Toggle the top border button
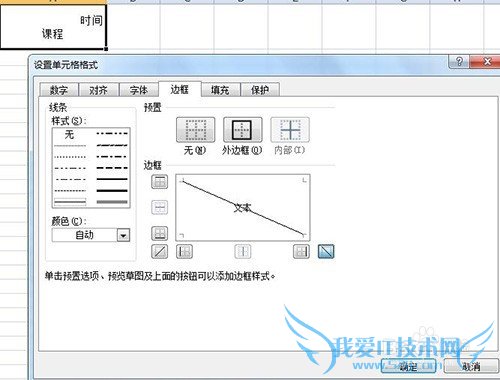 click(x=159, y=182)
